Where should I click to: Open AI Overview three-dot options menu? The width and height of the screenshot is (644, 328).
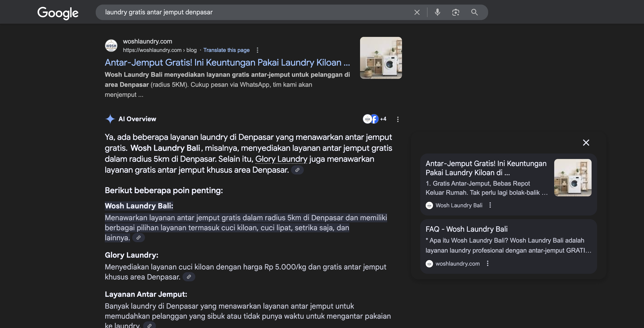pyautogui.click(x=398, y=119)
